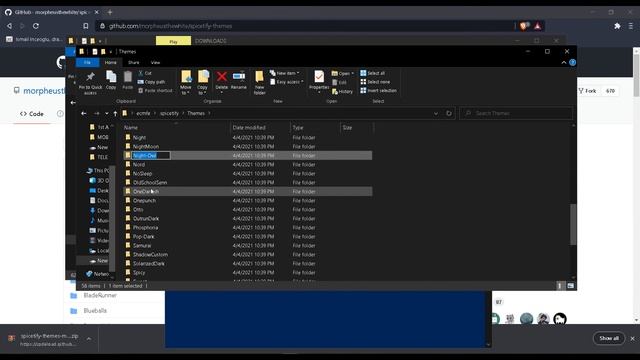Create a New folder from the ribbon

[260, 82]
